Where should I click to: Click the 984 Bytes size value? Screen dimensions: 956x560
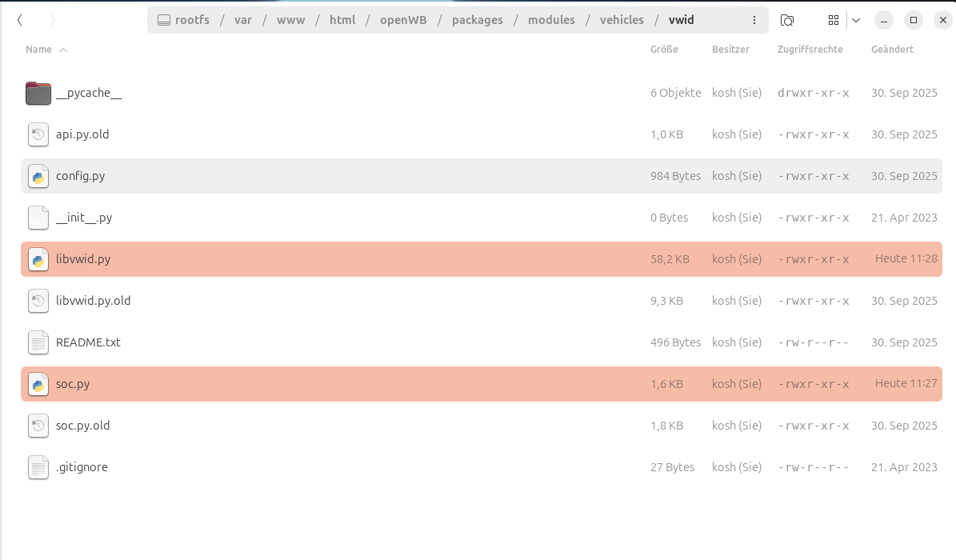click(x=675, y=176)
